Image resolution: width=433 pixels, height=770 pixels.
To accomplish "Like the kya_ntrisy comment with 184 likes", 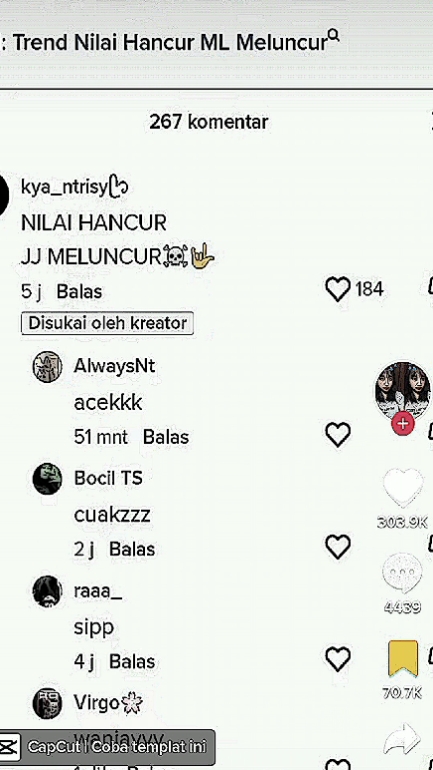I will (x=338, y=289).
